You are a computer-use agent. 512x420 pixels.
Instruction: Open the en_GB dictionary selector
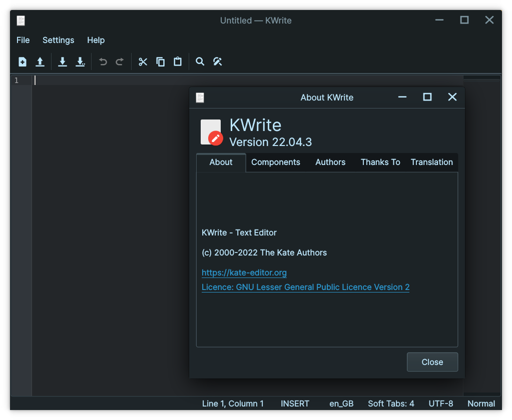coord(341,403)
